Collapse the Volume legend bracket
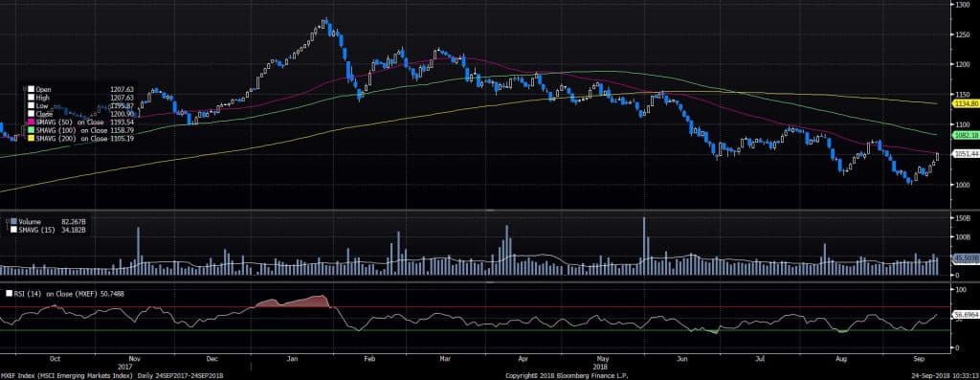Image resolution: width=980 pixels, height=380 pixels. tap(8, 221)
